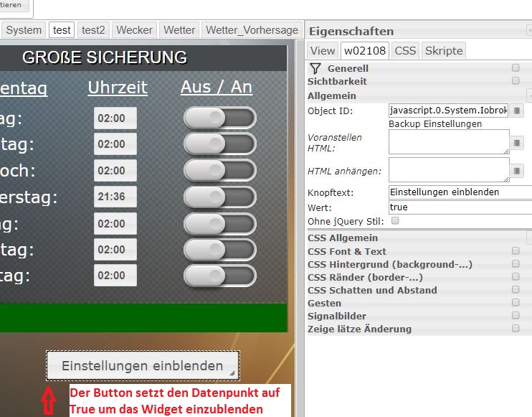
Task: Open the test2 view tab
Action: tap(93, 30)
